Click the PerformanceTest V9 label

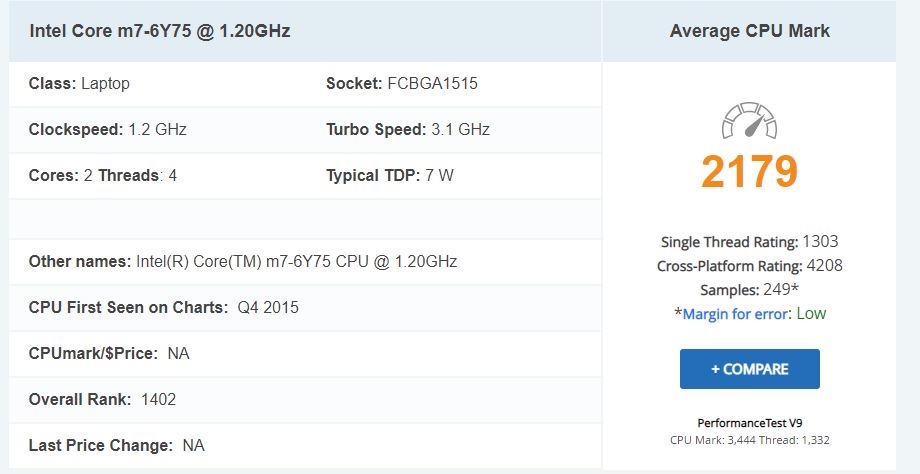pyautogui.click(x=749, y=423)
